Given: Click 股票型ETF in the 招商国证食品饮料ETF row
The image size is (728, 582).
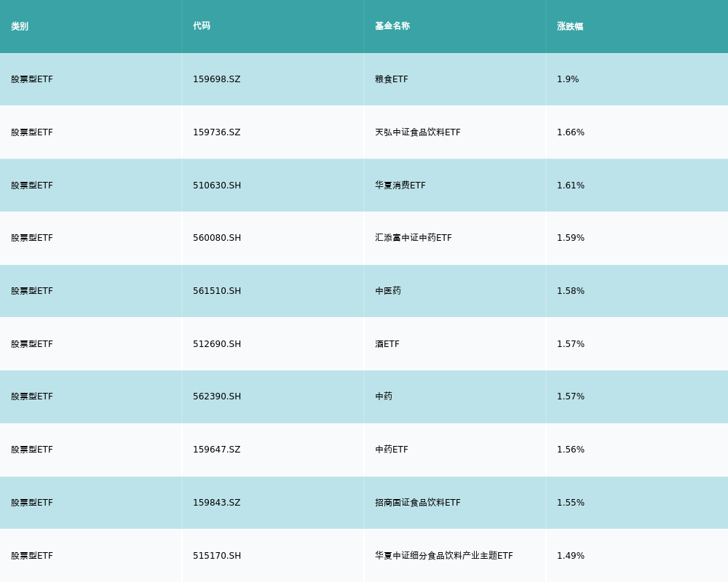Looking at the screenshot, I should (32, 503).
